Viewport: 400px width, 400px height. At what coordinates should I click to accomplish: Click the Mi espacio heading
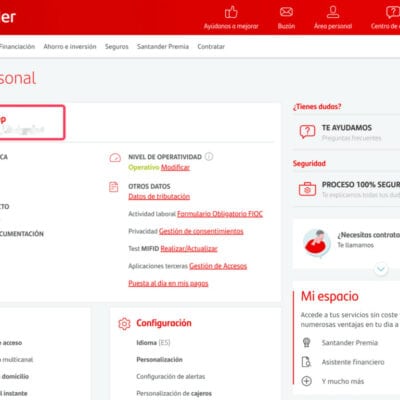coord(330,296)
